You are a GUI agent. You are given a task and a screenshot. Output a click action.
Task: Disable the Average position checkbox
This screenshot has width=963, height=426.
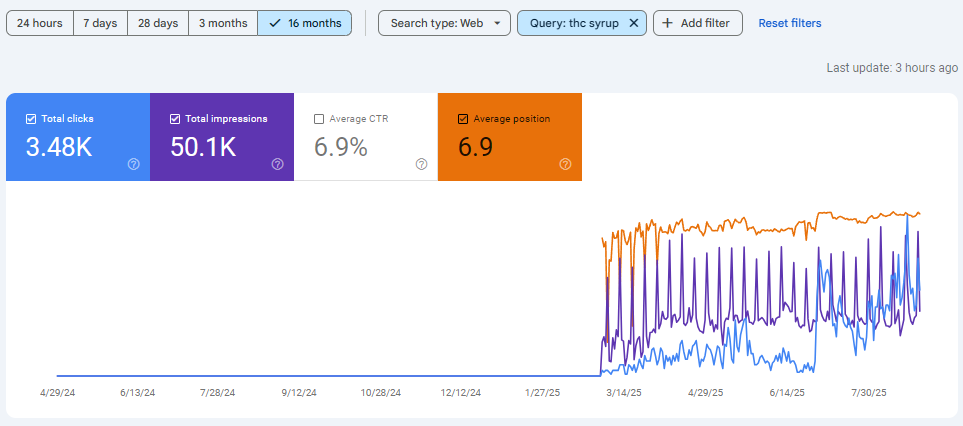click(463, 119)
